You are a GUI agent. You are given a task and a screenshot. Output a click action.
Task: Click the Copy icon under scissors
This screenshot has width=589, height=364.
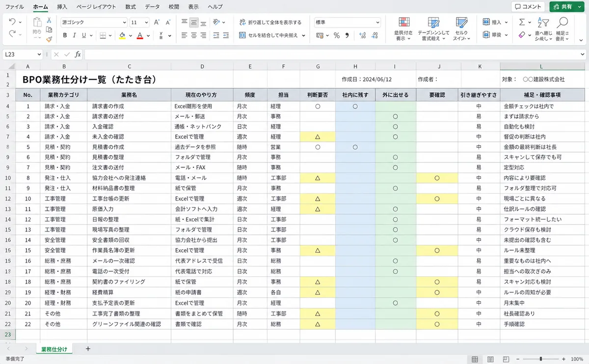click(49, 30)
